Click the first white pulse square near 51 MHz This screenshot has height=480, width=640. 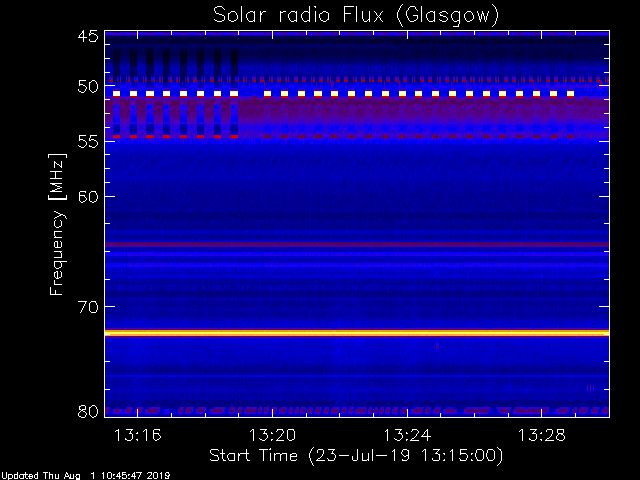117,94
